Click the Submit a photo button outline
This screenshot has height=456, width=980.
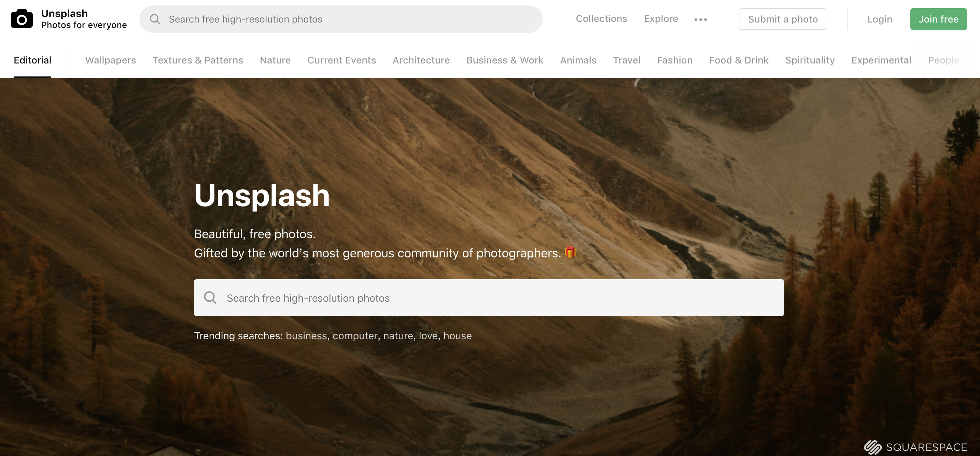click(x=783, y=19)
